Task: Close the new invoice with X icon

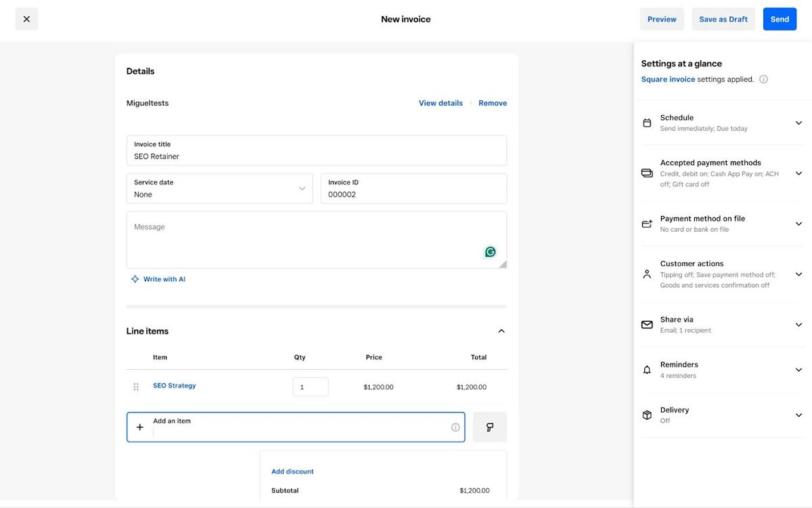Action: pos(26,19)
